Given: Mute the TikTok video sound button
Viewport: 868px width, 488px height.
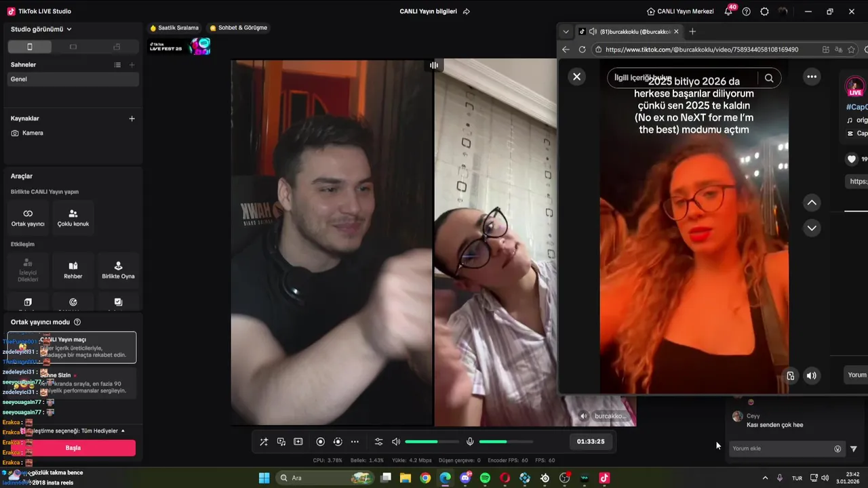Looking at the screenshot, I should [812, 375].
